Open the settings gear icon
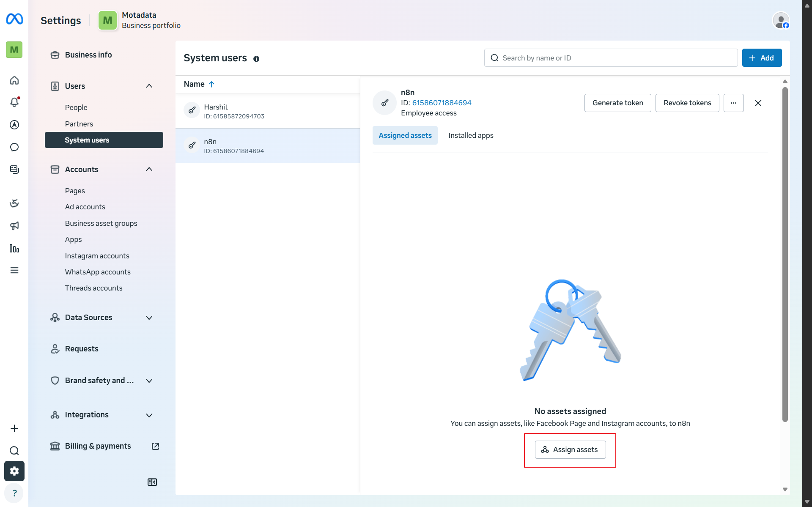Image resolution: width=812 pixels, height=507 pixels. click(x=14, y=471)
